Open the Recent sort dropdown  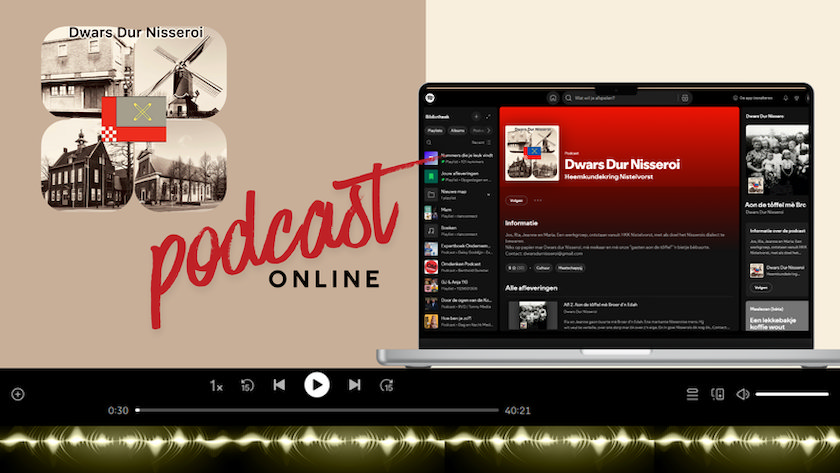(481, 142)
